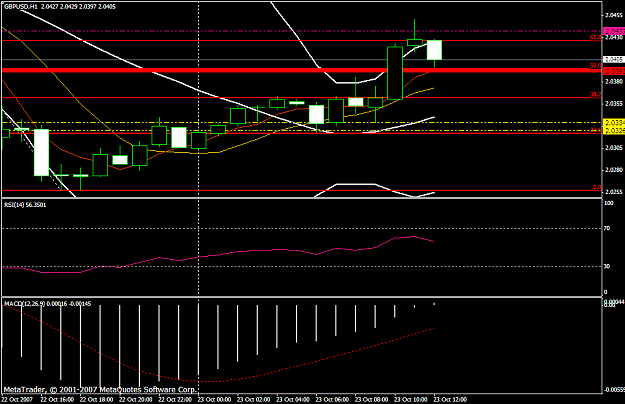The image size is (625, 404).
Task: Click the yellow 2.0334 price tag
Action: pos(614,122)
